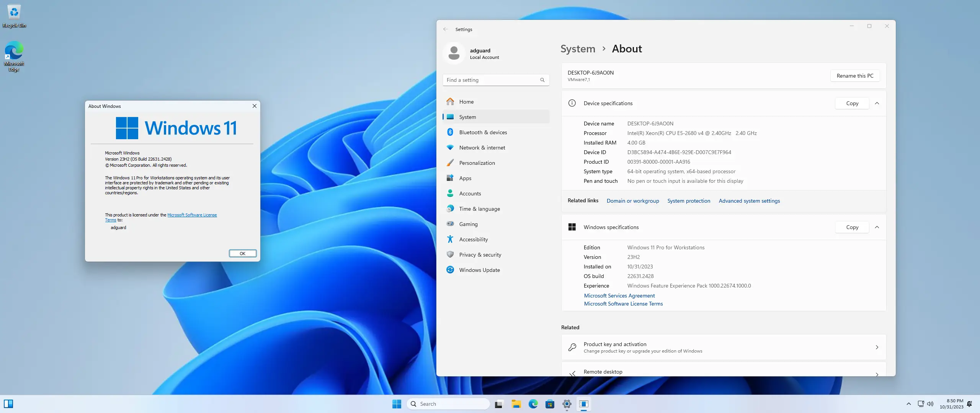Open Network & internet settings
980x413 pixels.
[482, 148]
